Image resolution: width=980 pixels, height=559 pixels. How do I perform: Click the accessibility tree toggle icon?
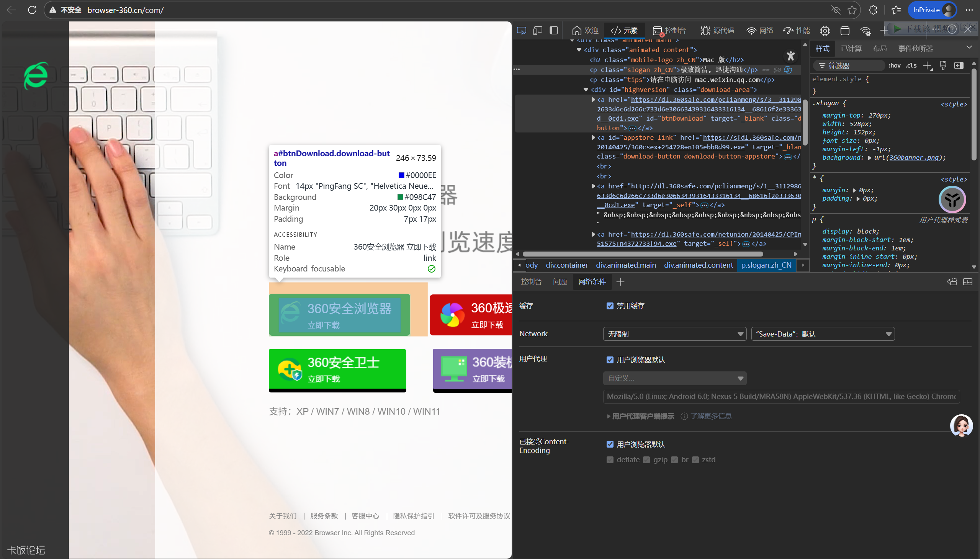pyautogui.click(x=790, y=56)
